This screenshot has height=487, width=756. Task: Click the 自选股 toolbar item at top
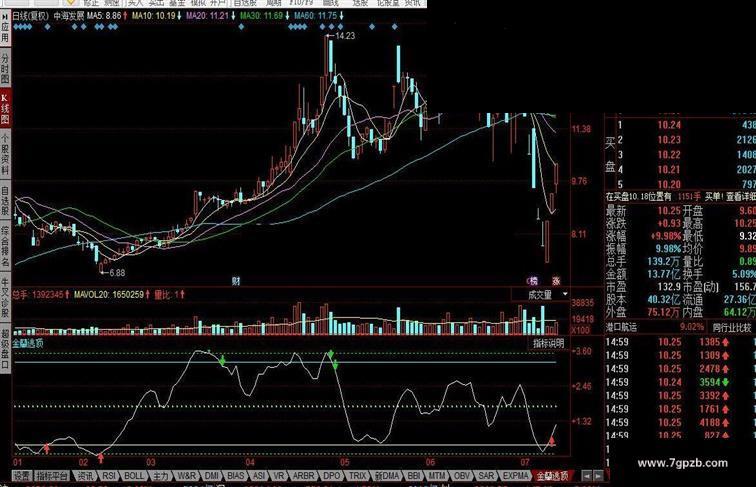click(x=245, y=3)
